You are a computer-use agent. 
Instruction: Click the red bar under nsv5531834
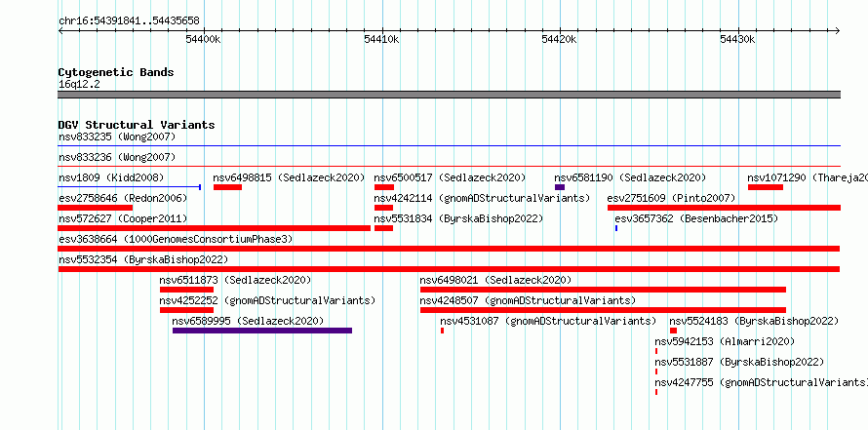coord(383,228)
